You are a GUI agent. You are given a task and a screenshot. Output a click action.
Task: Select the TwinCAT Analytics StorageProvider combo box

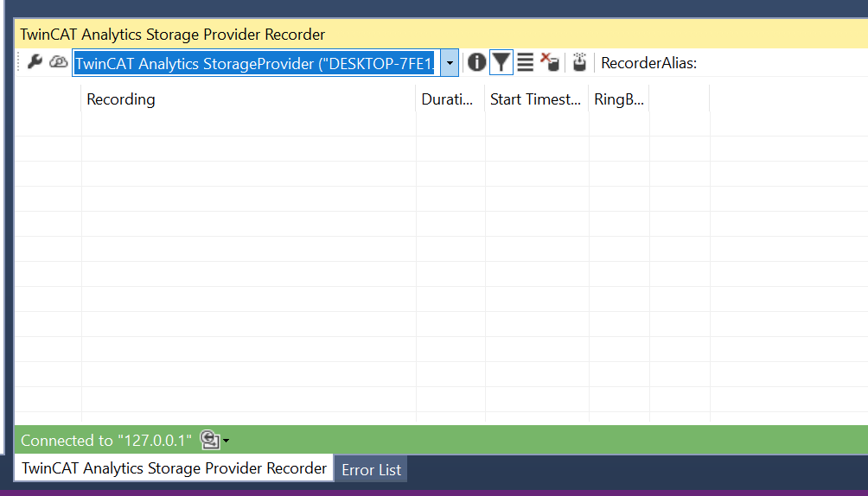point(265,63)
